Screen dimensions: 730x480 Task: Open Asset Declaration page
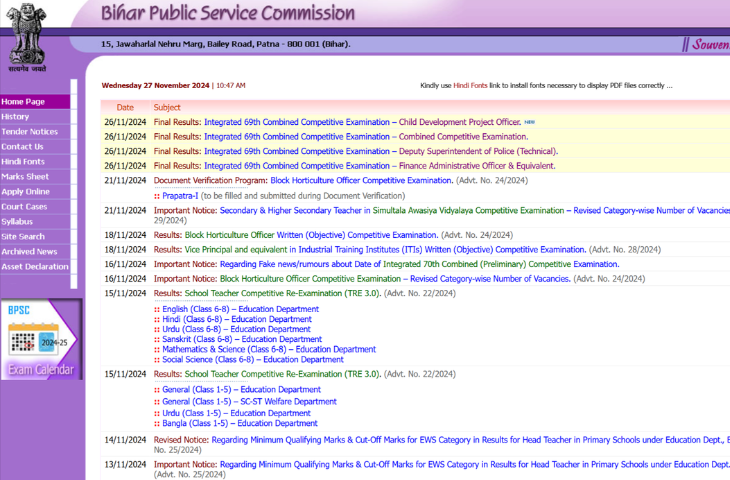(35, 266)
